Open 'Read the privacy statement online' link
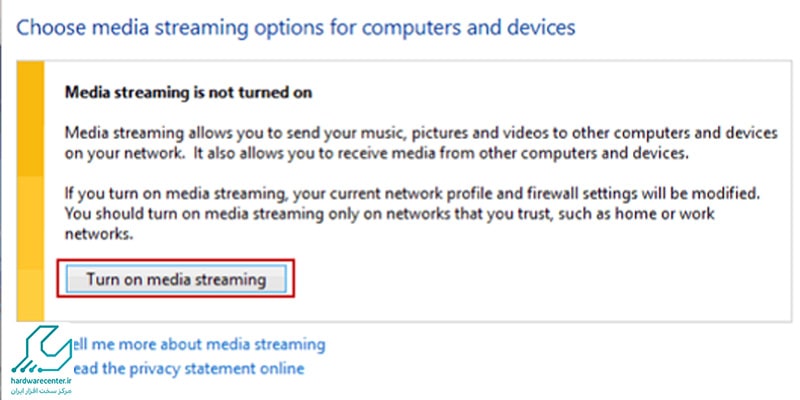 [x=188, y=368]
